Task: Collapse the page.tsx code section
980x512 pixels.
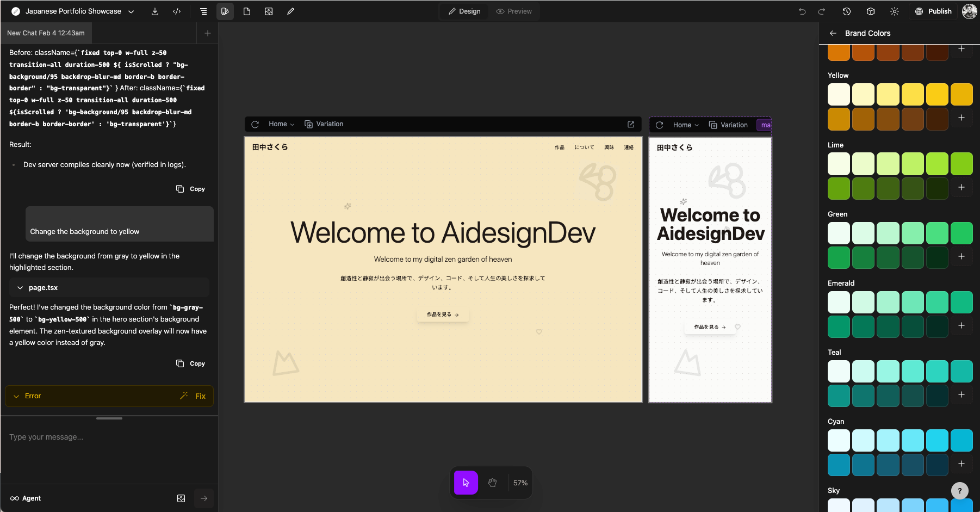Action: tap(20, 287)
